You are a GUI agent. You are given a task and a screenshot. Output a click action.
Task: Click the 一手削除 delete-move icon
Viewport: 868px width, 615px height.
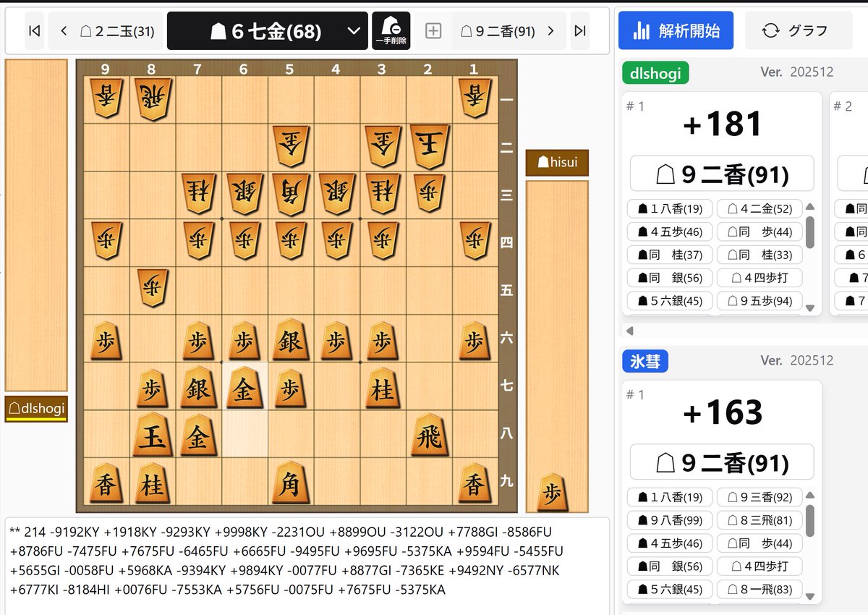click(391, 30)
